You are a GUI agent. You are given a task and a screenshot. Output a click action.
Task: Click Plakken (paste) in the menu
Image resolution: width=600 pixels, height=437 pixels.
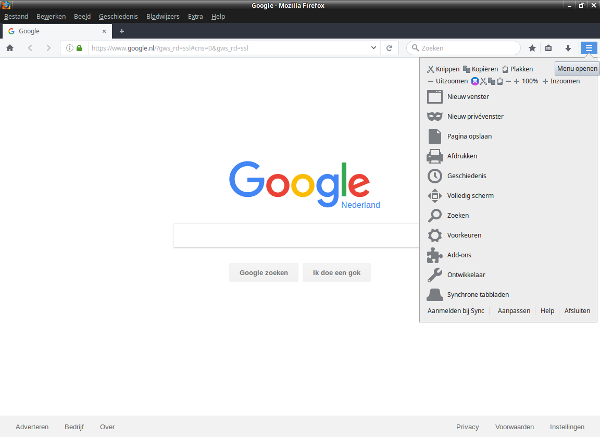click(x=517, y=69)
